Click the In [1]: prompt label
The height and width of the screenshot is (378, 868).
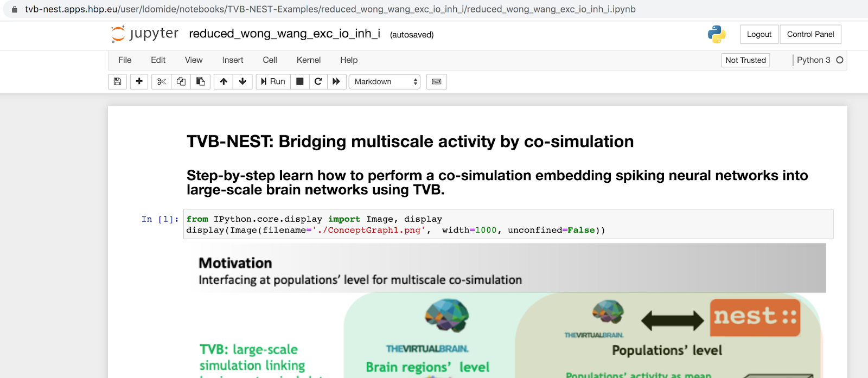(160, 219)
